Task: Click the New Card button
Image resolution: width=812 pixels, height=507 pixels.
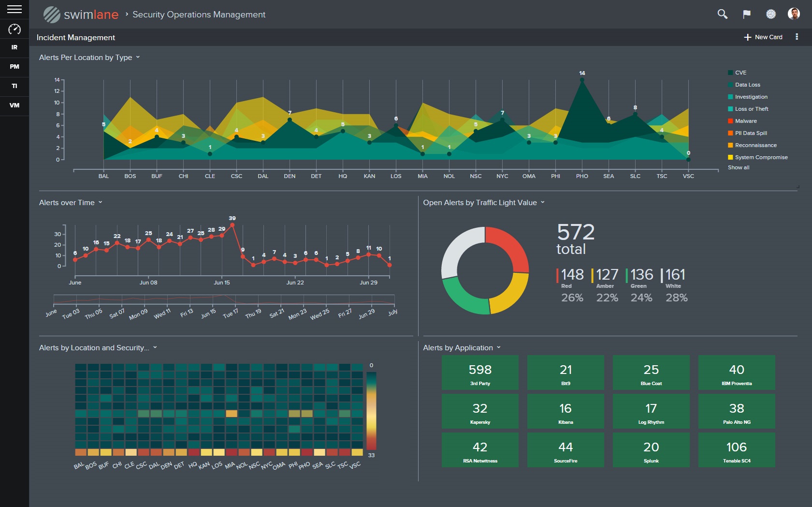Action: click(763, 37)
